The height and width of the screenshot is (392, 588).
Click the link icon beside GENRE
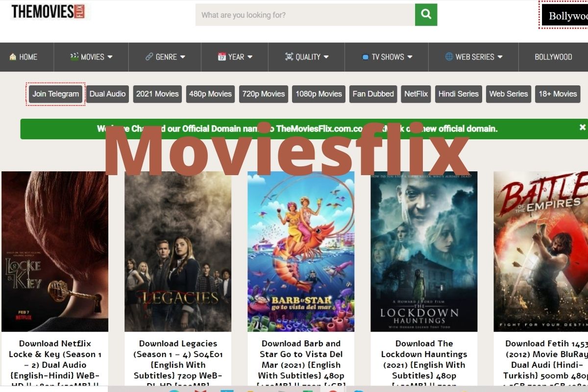click(x=149, y=57)
